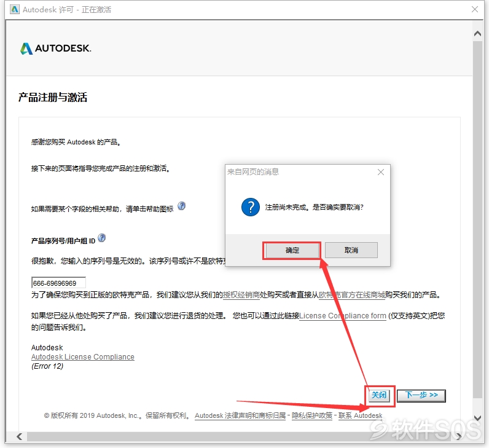Click the scroll right arrow

pos(459,436)
